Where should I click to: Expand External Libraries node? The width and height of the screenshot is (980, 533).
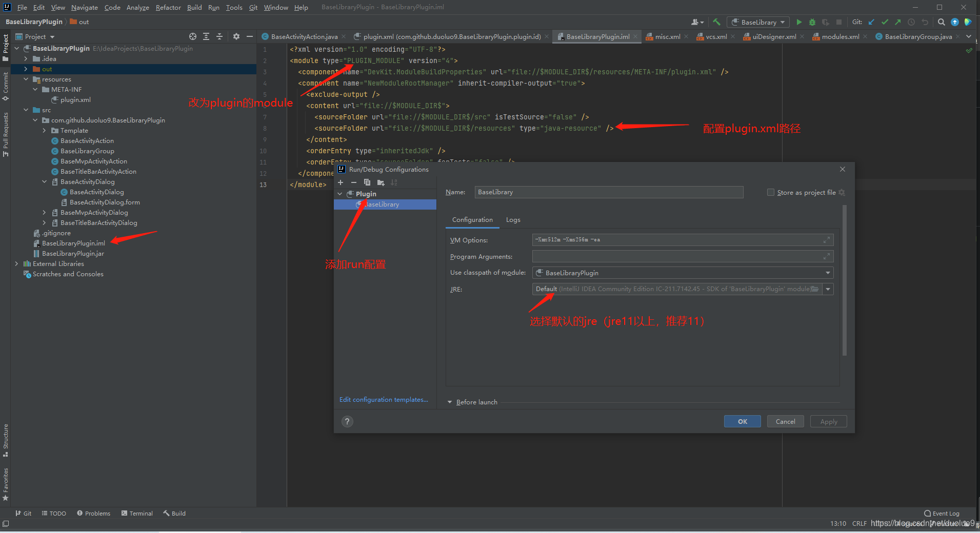17,264
